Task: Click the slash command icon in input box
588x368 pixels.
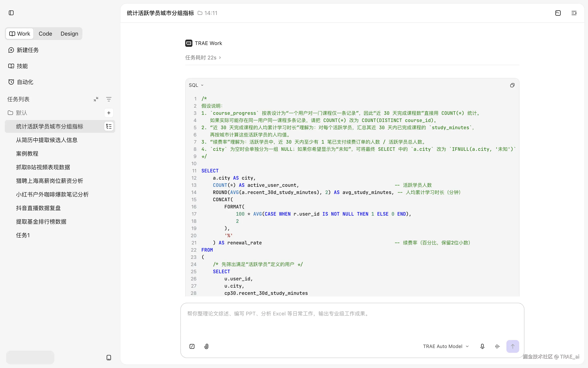Action: [192, 346]
